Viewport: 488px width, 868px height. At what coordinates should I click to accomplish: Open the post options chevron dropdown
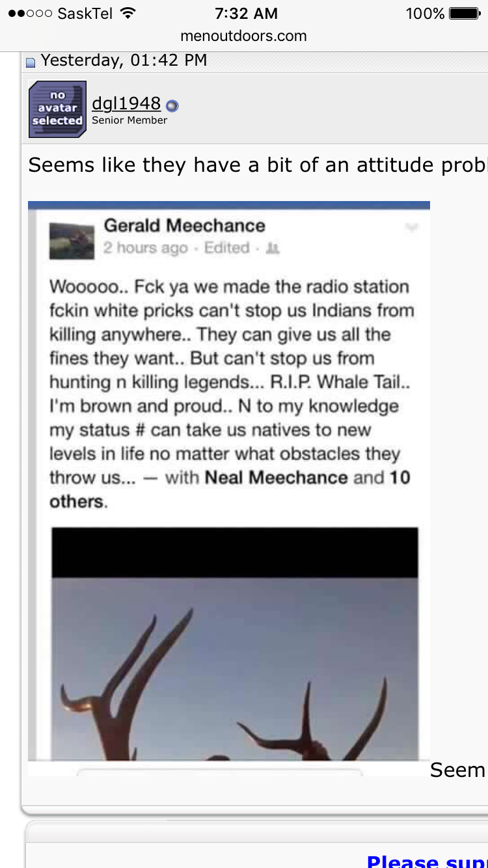(x=411, y=227)
